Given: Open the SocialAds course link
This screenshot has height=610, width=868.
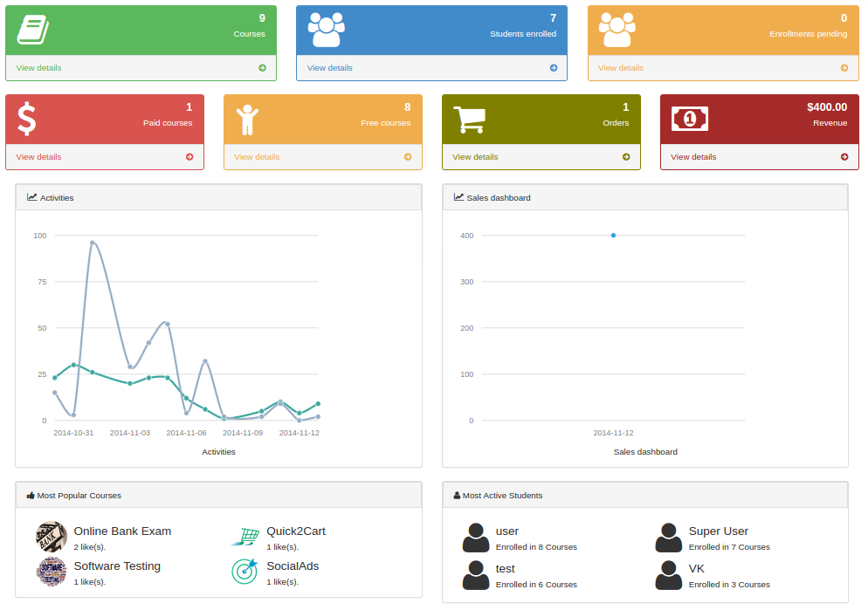Looking at the screenshot, I should [293, 565].
